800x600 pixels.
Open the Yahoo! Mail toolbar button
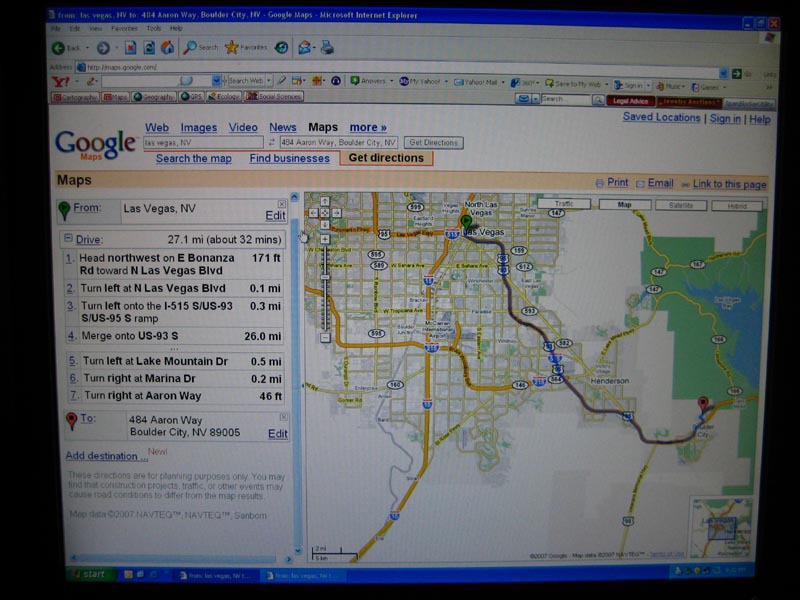475,82
